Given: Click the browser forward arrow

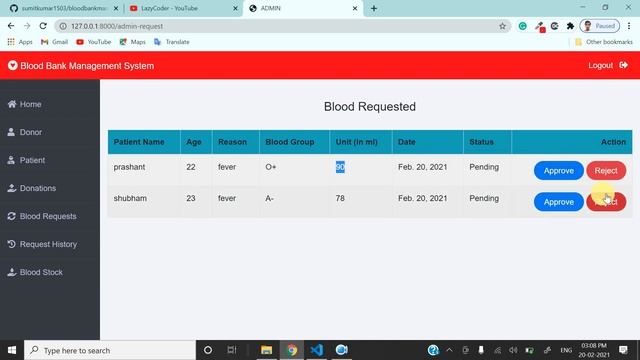Looking at the screenshot, I should [x=27, y=26].
